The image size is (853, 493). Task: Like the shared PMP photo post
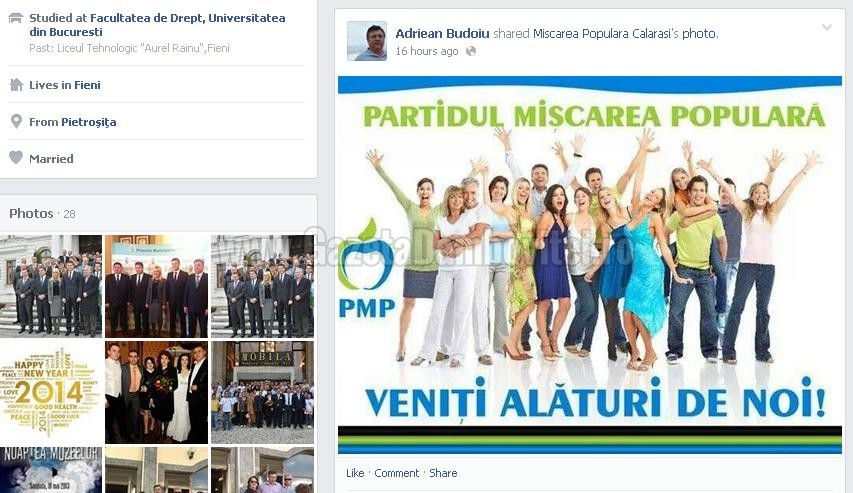tap(355, 473)
